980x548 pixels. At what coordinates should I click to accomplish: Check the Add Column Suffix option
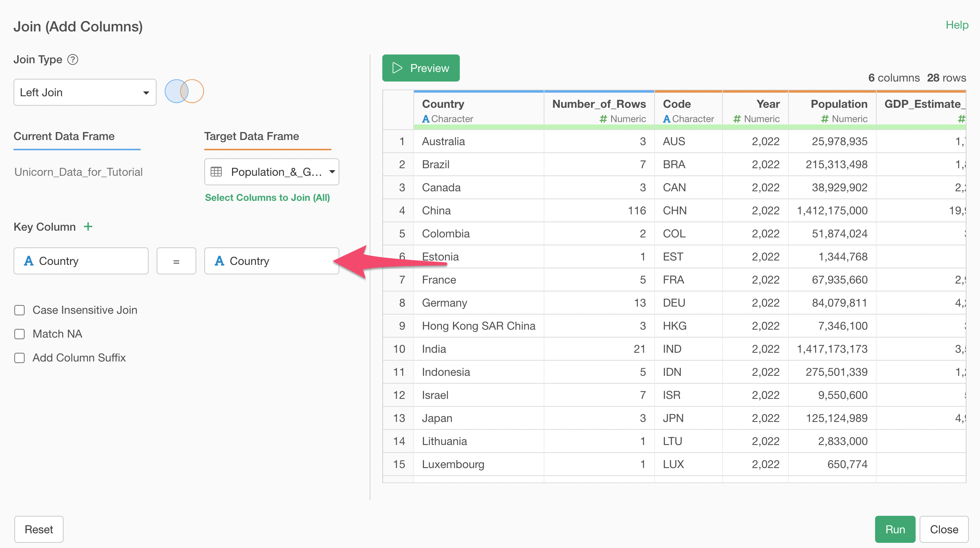click(x=19, y=358)
